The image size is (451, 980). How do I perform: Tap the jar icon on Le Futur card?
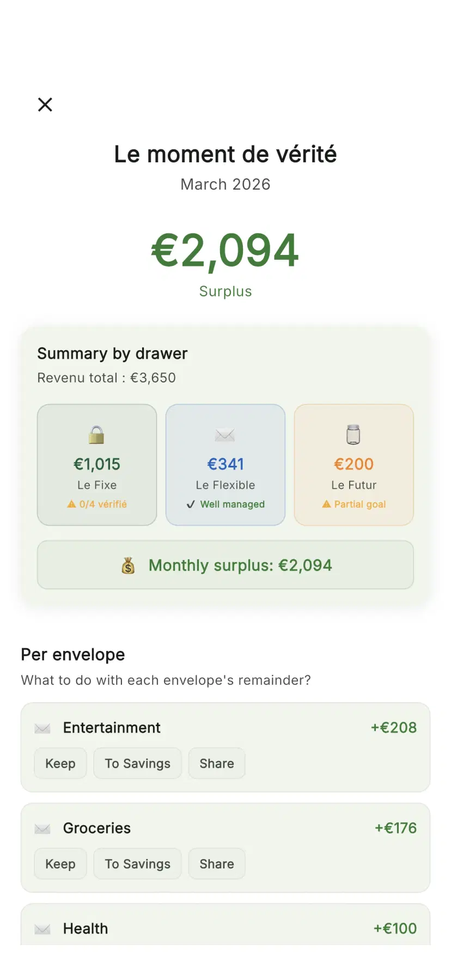(x=354, y=435)
